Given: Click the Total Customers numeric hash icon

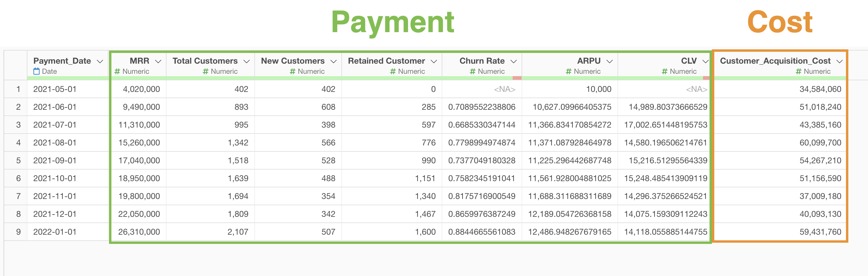Looking at the screenshot, I should [x=206, y=71].
